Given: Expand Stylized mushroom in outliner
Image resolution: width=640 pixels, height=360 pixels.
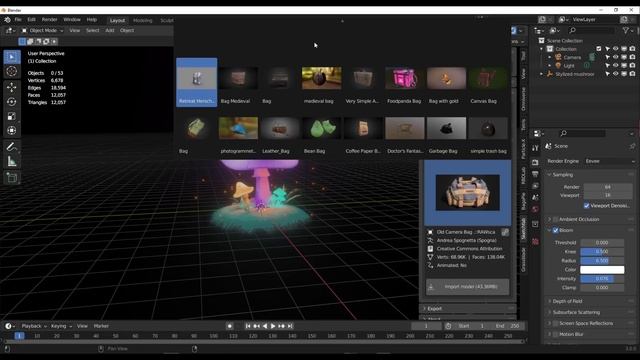Looking at the screenshot, I should pyautogui.click(x=542, y=74).
